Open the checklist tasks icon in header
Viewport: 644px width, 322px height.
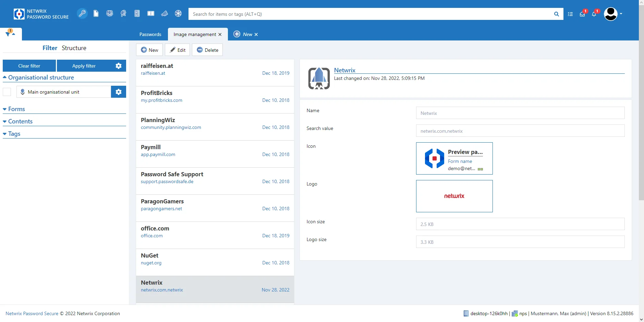click(x=570, y=14)
